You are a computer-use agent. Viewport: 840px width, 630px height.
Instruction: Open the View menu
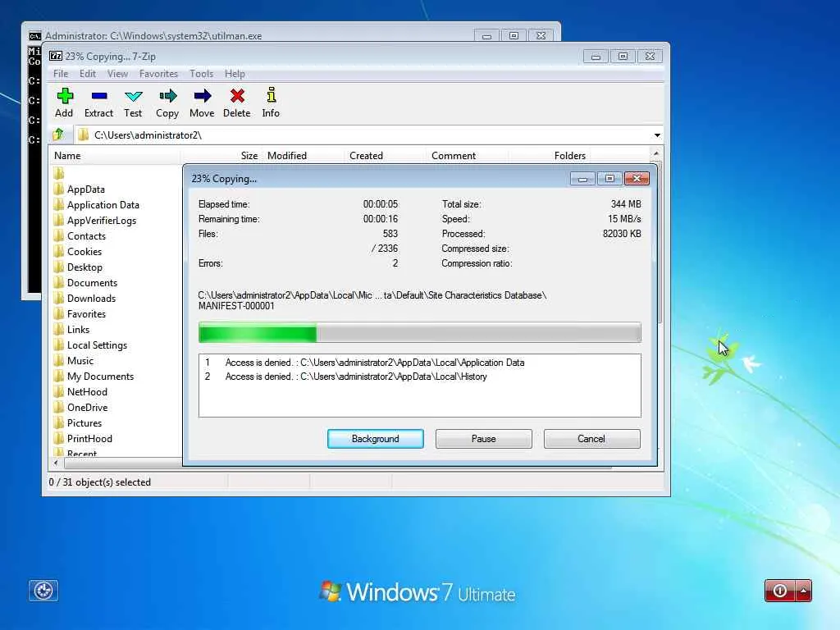pos(117,74)
